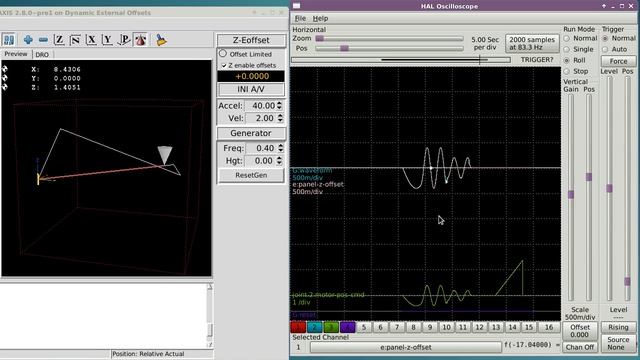Click the Z-Eoffset button
This screenshot has height=360, width=640.
(x=251, y=40)
